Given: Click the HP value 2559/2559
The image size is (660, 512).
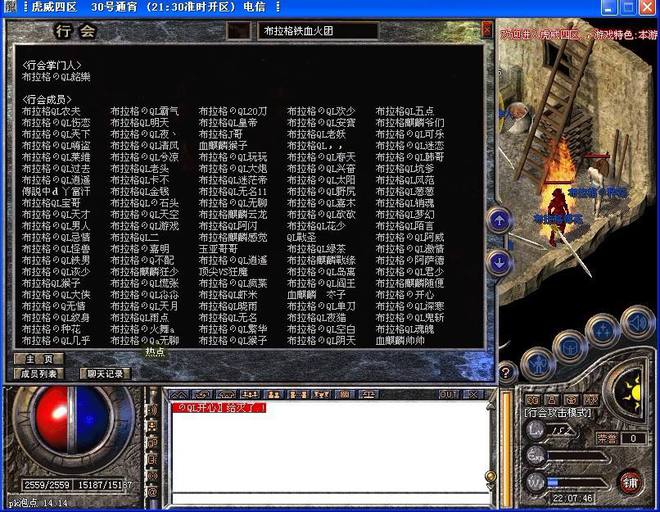Looking at the screenshot, I should [x=47, y=485].
